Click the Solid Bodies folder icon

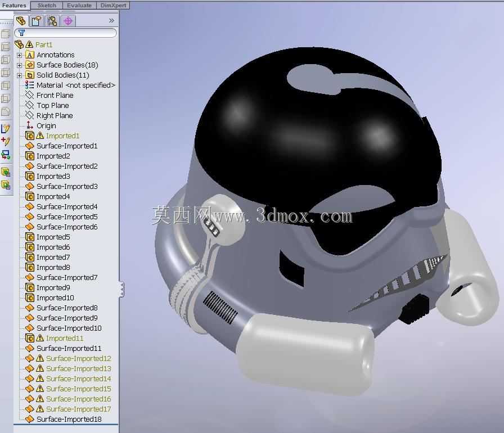pyautogui.click(x=30, y=75)
